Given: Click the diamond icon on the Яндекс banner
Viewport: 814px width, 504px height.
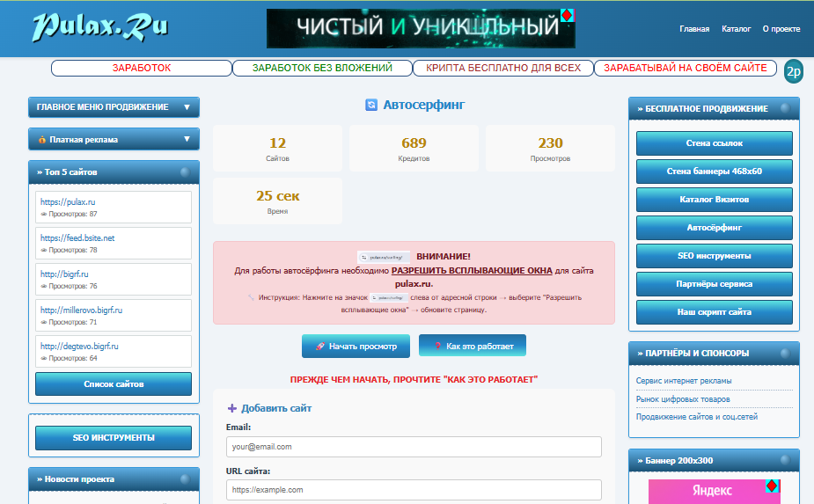Looking at the screenshot, I should pyautogui.click(x=772, y=486).
